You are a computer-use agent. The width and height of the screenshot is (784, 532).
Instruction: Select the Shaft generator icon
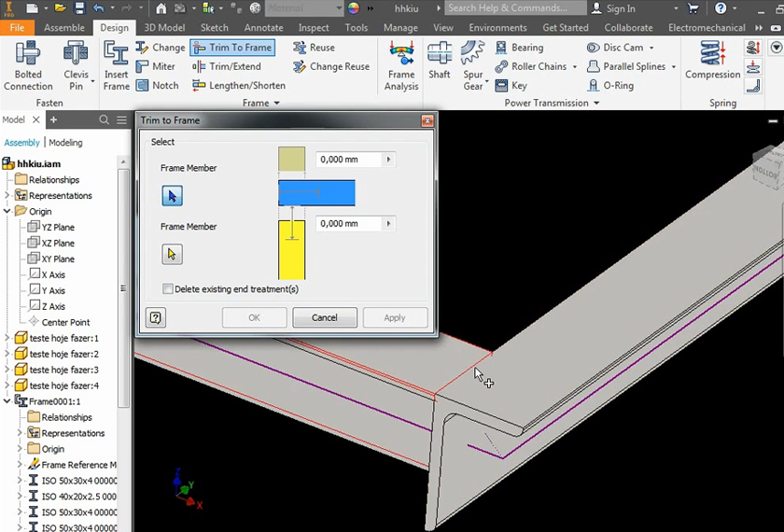pyautogui.click(x=439, y=54)
